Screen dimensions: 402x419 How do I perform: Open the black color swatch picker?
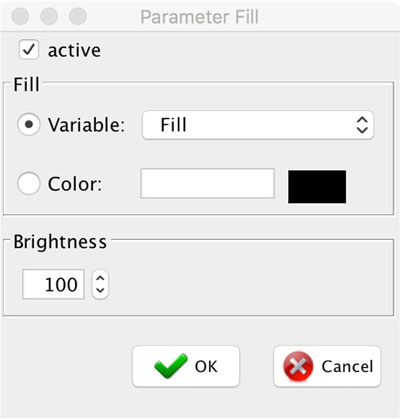coord(317,187)
